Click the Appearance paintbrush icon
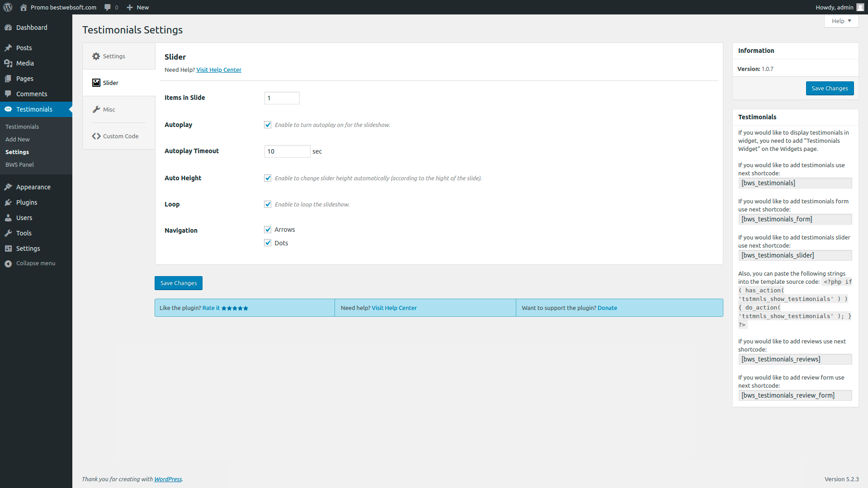The height and width of the screenshot is (488, 868). point(8,187)
